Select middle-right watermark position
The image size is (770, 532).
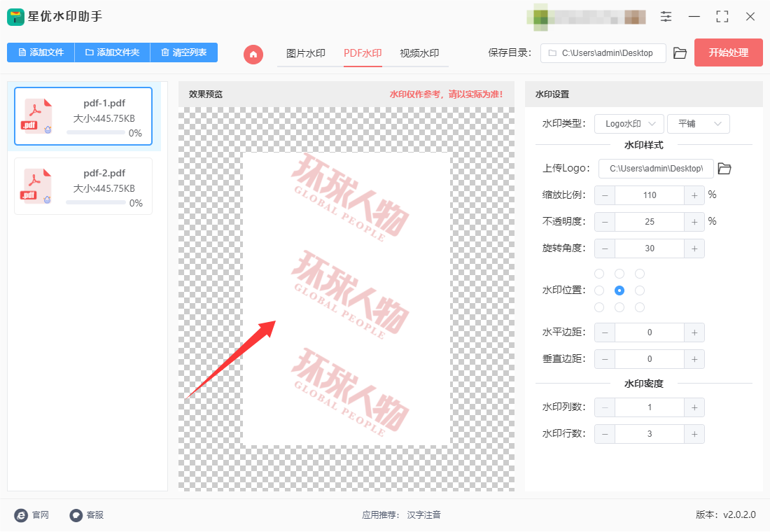point(639,290)
